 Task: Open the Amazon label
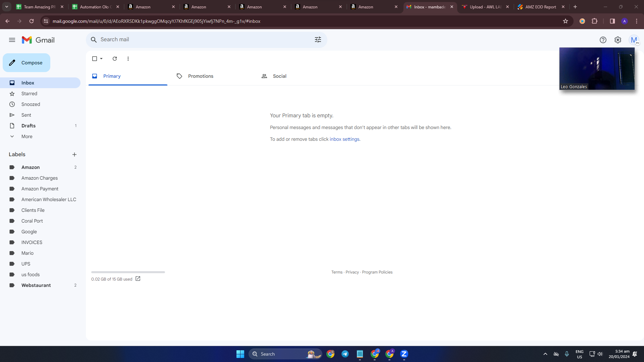(x=40, y=167)
